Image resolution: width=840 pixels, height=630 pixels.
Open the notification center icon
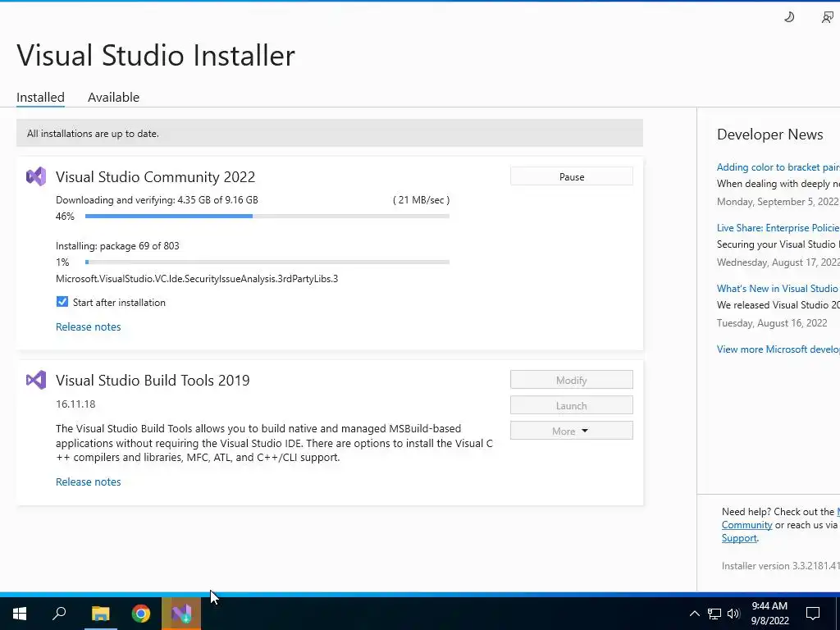pyautogui.click(x=813, y=614)
